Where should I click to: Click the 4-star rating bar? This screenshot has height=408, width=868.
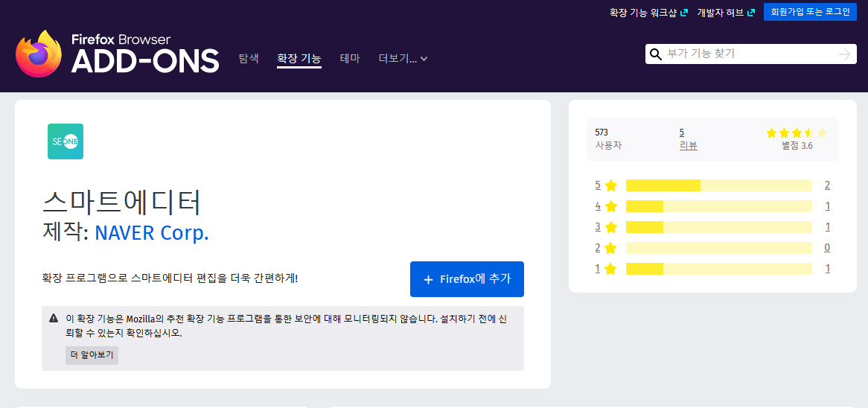718,206
